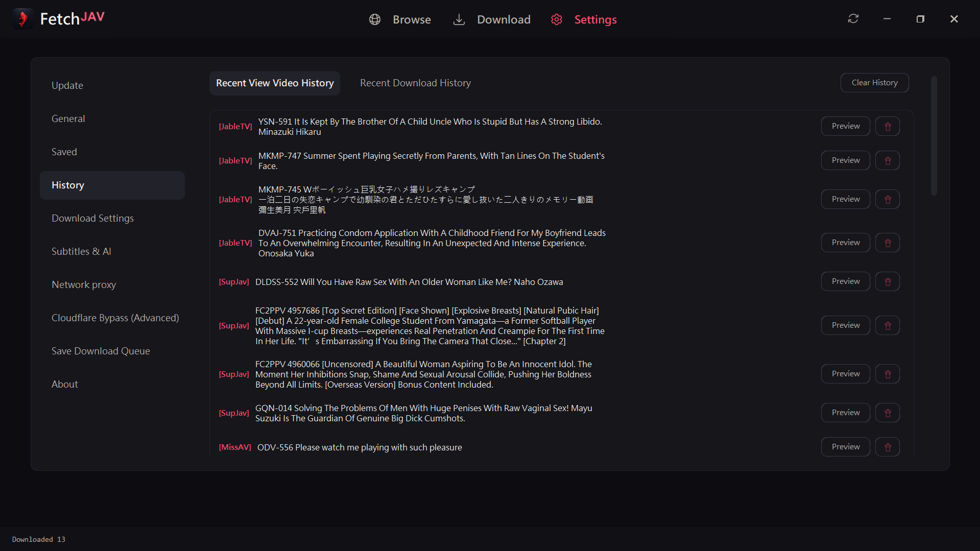Screen dimensions: 980x551
Task: Click the ODV-556 title text
Action: click(x=360, y=447)
